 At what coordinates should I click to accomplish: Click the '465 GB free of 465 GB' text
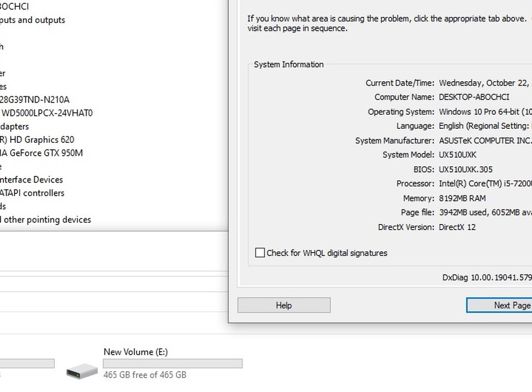click(x=144, y=375)
